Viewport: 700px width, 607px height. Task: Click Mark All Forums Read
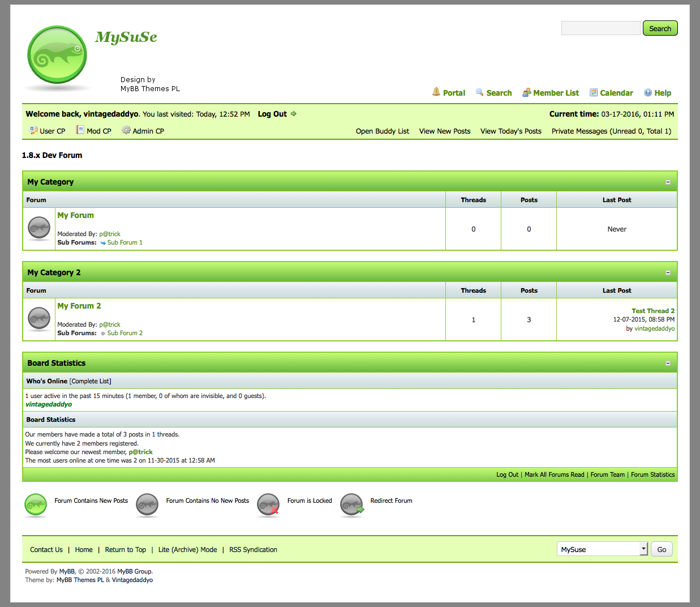point(555,475)
